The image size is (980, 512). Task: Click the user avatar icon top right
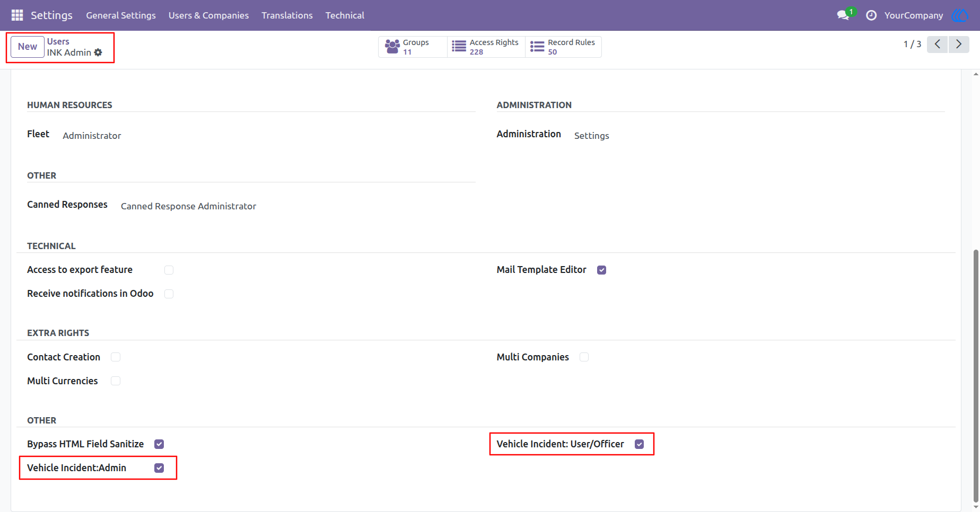960,15
